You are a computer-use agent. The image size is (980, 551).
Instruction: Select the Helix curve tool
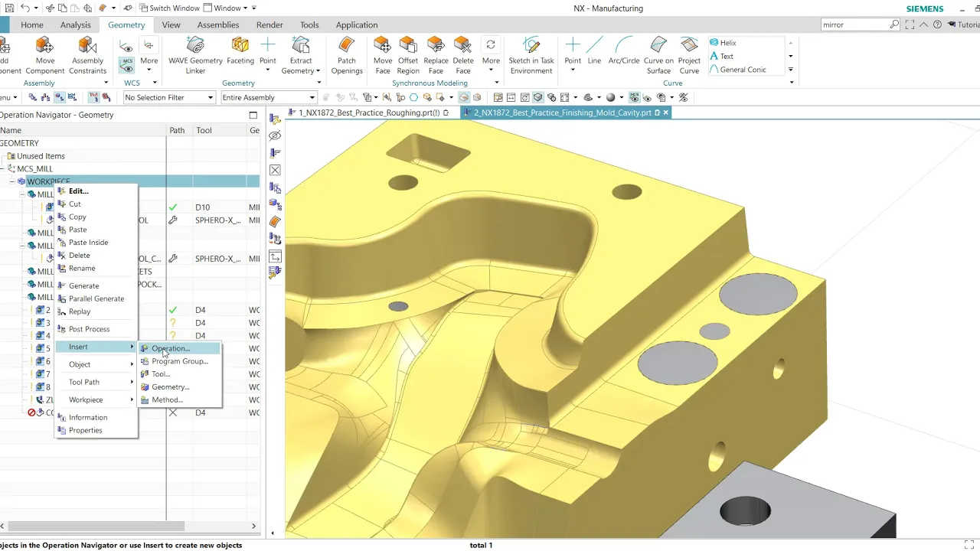point(723,43)
